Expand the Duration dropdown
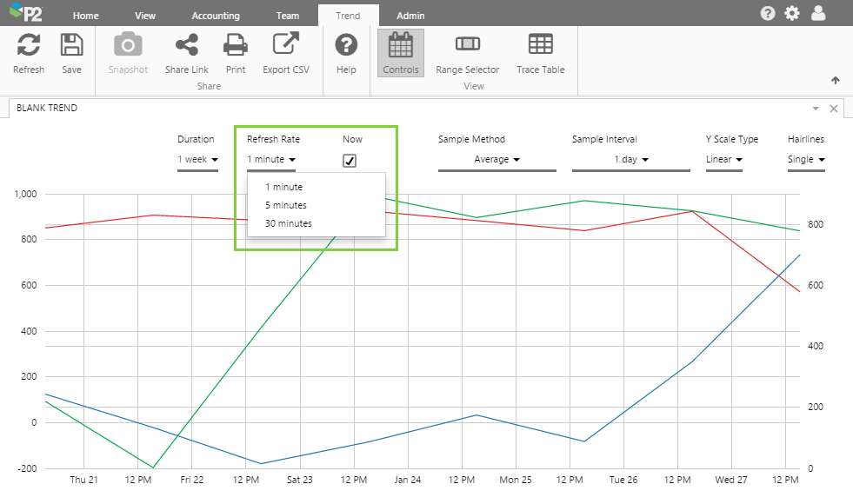Viewport: 853px width, 504px height. coord(197,160)
